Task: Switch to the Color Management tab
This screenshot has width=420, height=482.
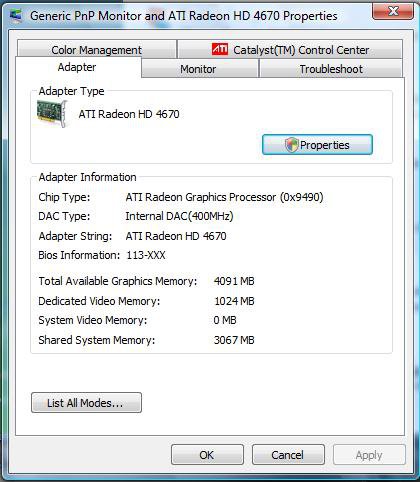Action: point(97,49)
